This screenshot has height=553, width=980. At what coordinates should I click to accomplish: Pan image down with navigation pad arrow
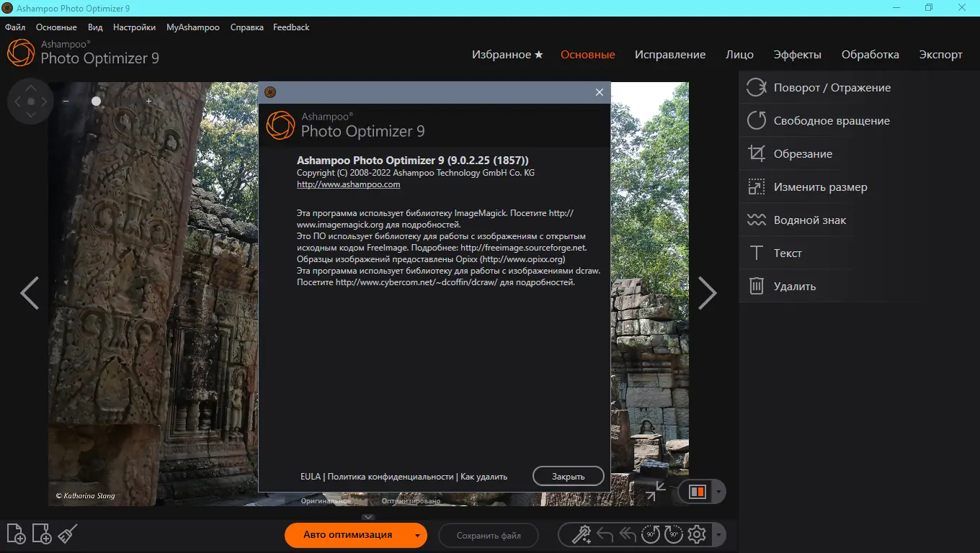point(30,116)
